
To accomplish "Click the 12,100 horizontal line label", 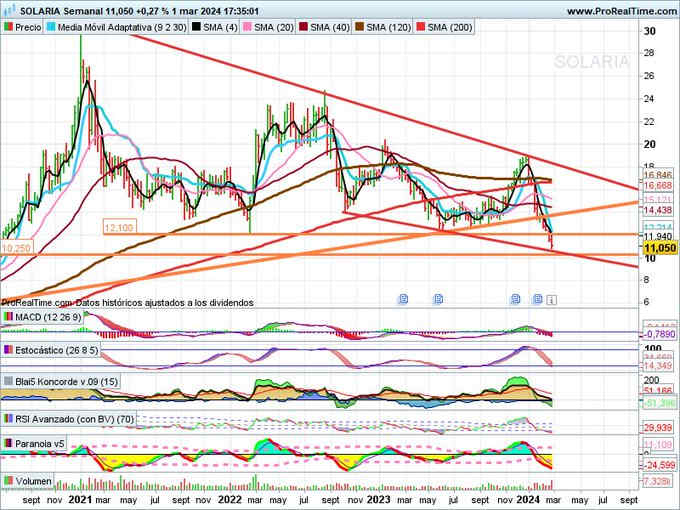I will 119,227.
